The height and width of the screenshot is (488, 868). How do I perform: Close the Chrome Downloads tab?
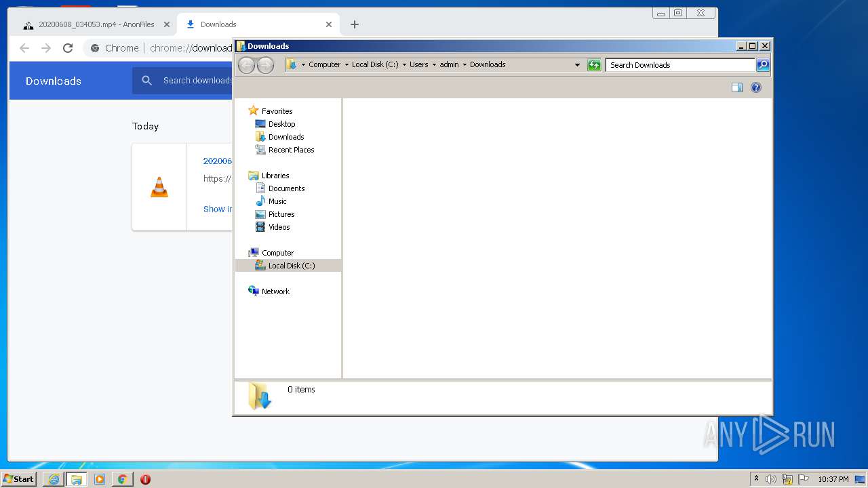[329, 24]
